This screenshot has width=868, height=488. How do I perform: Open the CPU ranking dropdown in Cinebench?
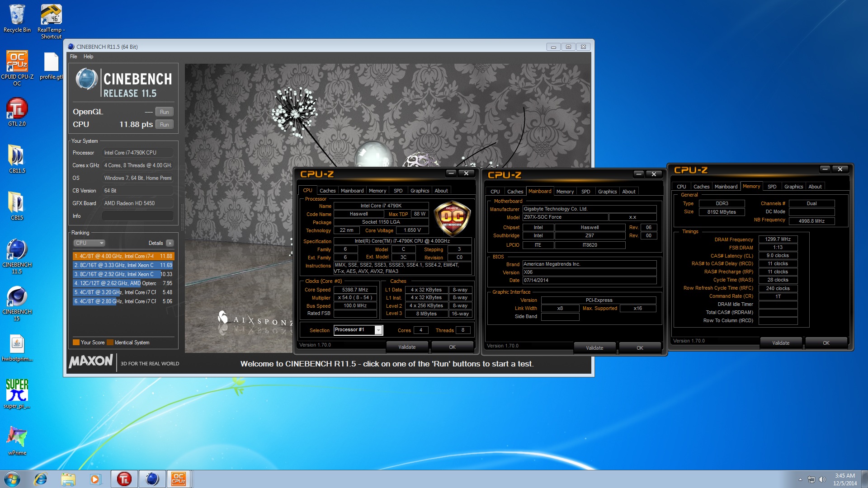point(89,243)
